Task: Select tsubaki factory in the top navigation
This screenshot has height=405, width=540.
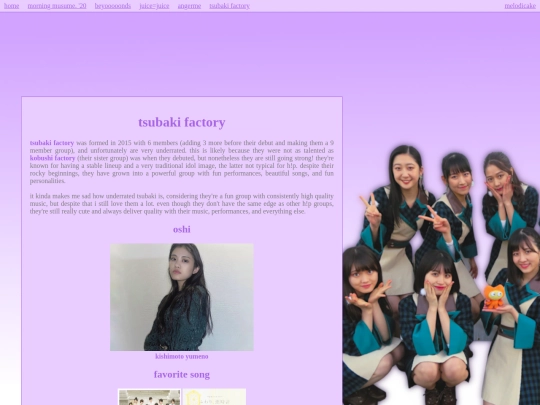Action: click(x=230, y=6)
